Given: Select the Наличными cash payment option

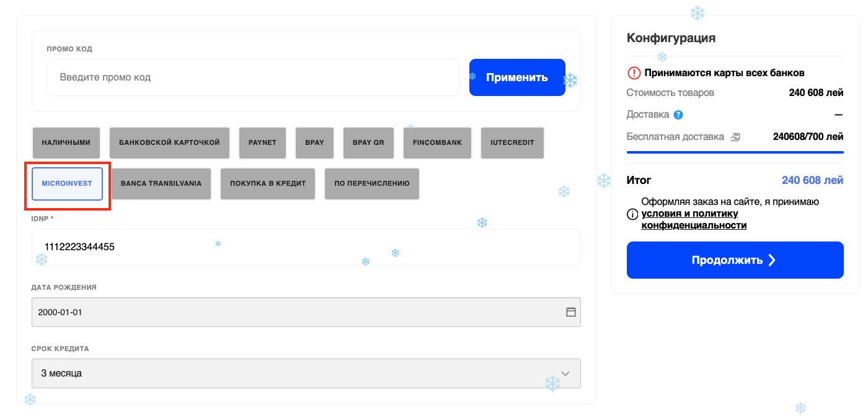Looking at the screenshot, I should 66,142.
